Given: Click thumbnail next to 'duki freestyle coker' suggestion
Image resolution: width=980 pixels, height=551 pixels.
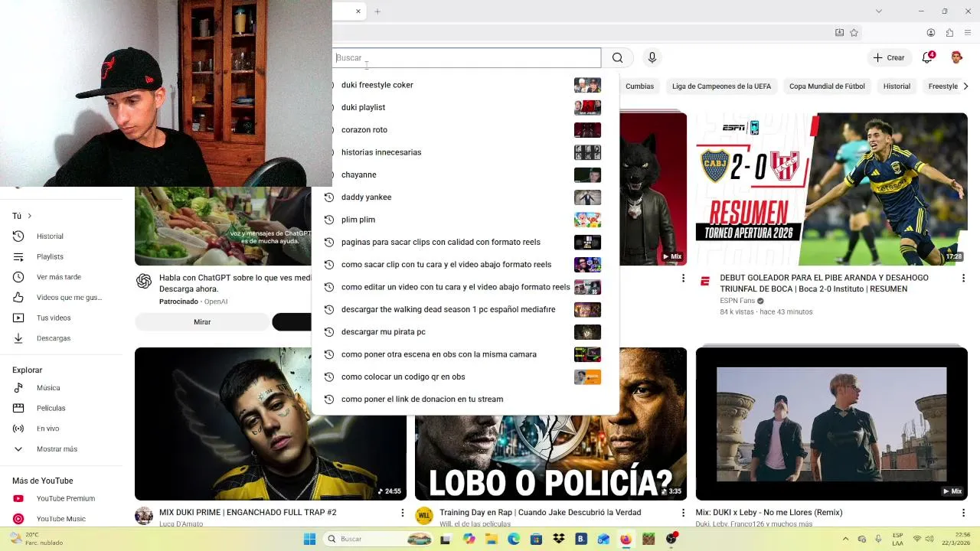Looking at the screenshot, I should (x=587, y=85).
